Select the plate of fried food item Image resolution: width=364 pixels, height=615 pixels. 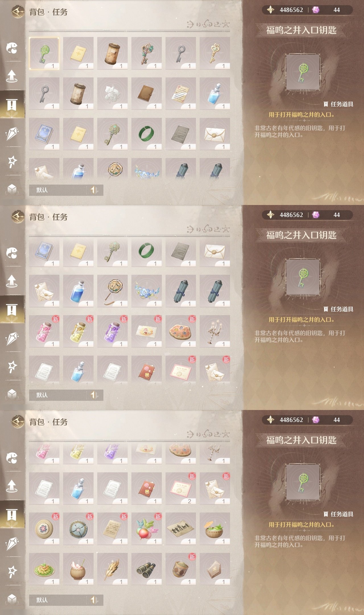(44, 569)
